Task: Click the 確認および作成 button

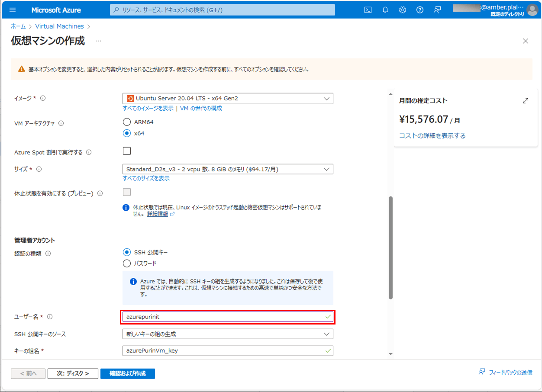Action: (x=128, y=373)
